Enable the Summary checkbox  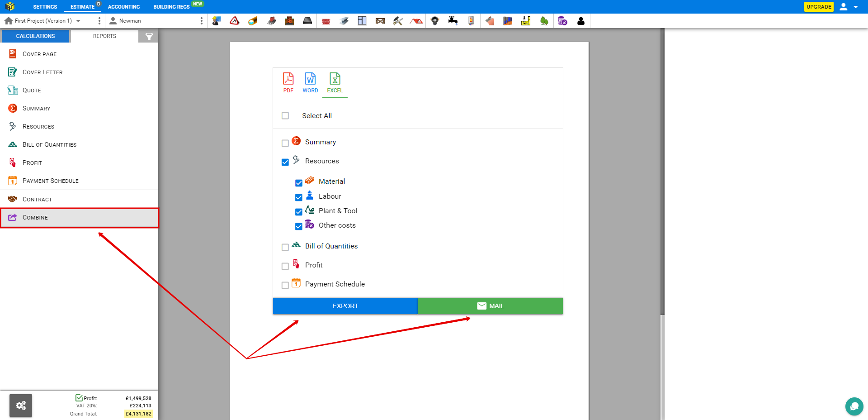click(285, 143)
